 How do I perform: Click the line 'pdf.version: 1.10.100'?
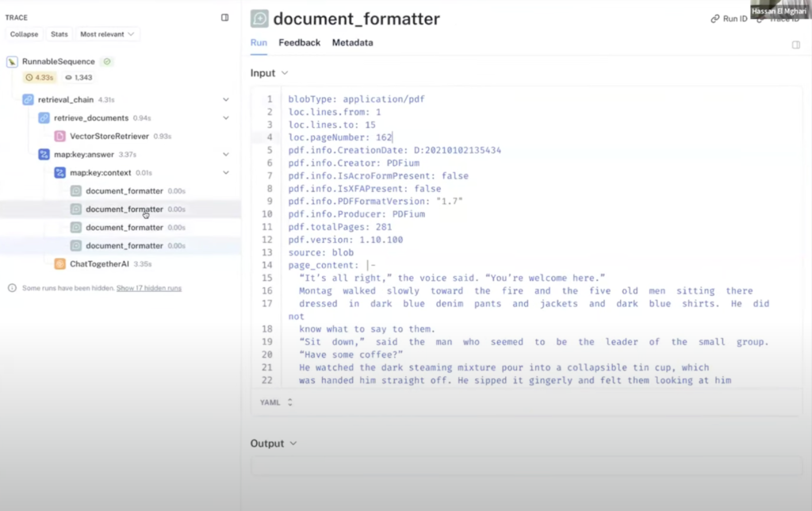(x=346, y=240)
